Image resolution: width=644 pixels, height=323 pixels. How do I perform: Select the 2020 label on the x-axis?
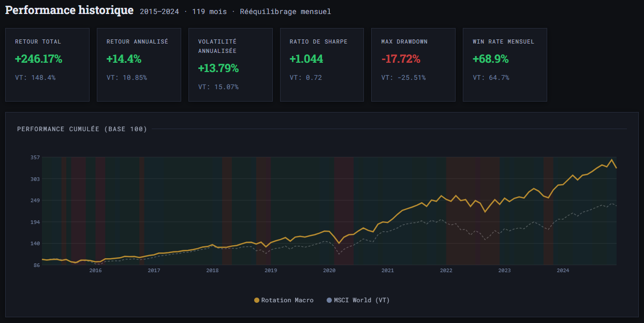coord(330,270)
